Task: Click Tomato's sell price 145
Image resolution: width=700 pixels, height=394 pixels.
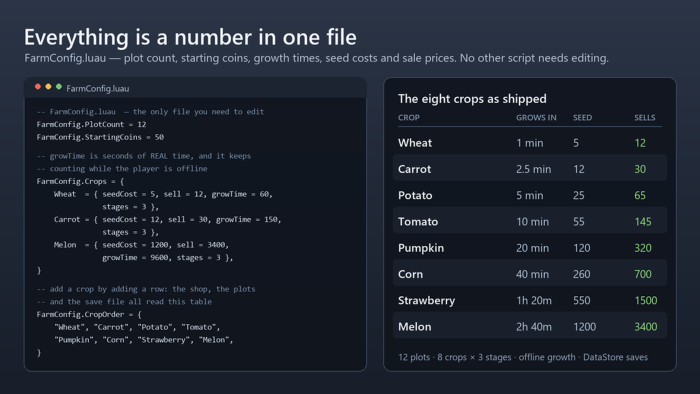Action: [x=643, y=222]
